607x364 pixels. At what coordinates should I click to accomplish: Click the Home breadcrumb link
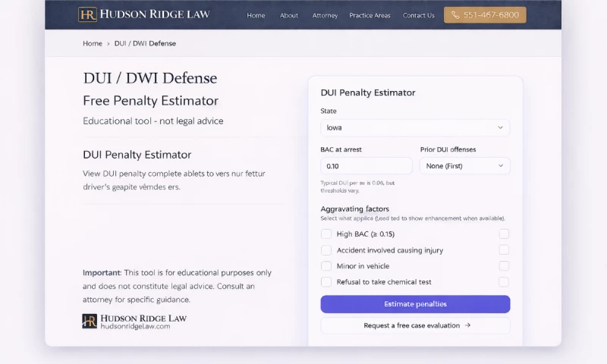click(93, 43)
